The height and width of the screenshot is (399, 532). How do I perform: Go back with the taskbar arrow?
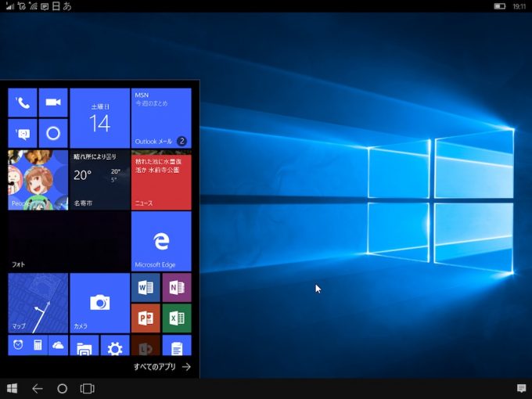(x=37, y=389)
